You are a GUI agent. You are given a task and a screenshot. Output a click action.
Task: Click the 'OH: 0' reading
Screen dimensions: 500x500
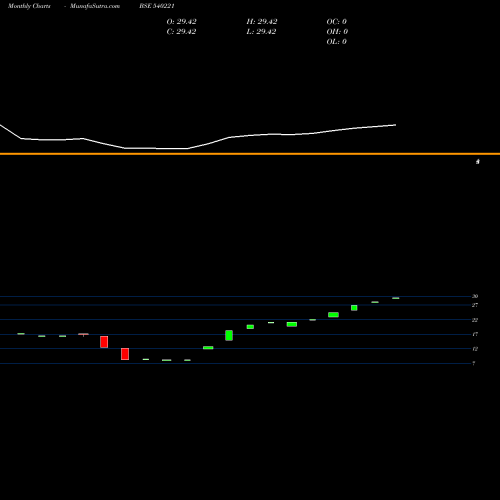click(337, 32)
